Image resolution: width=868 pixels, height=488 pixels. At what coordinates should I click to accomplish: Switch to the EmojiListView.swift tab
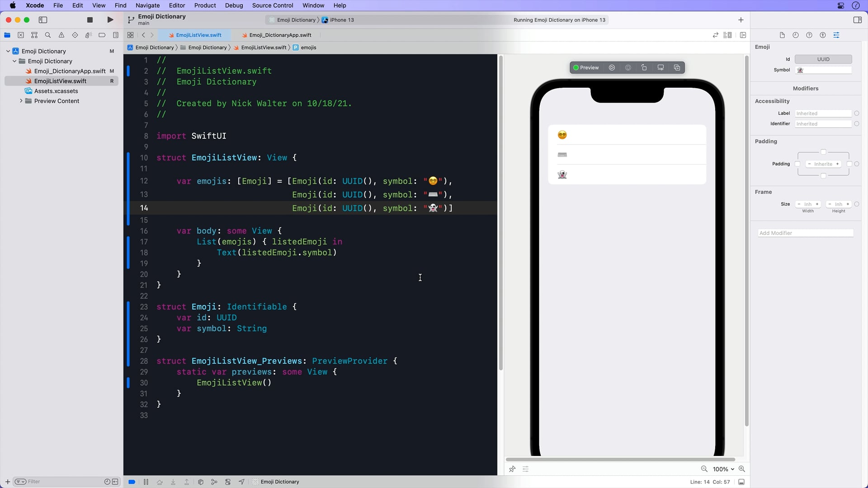pos(195,35)
